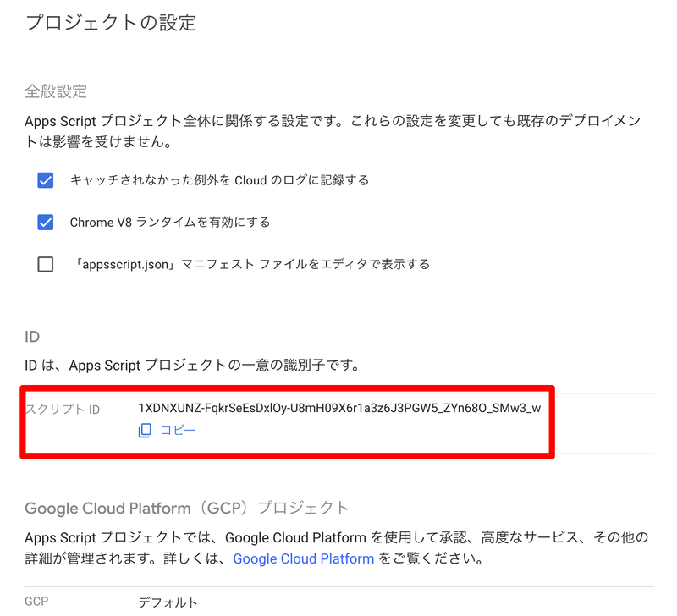Click the プロジェクトの設定 page title

[110, 23]
